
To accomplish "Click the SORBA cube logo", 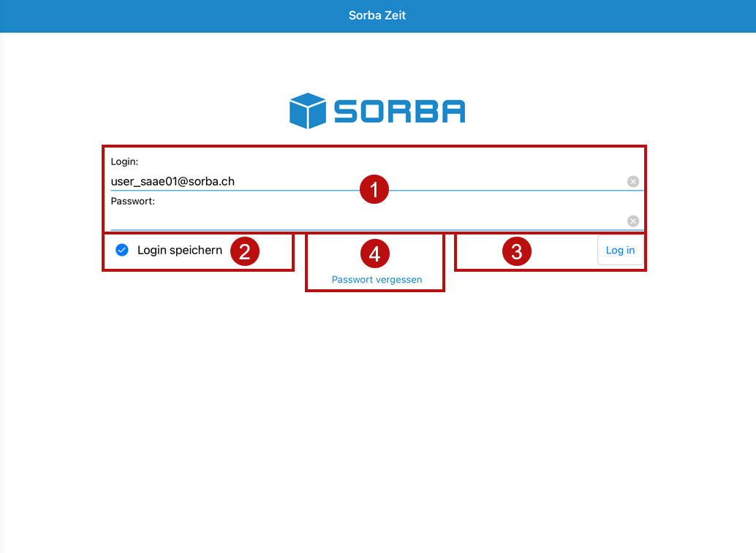I will click(308, 111).
